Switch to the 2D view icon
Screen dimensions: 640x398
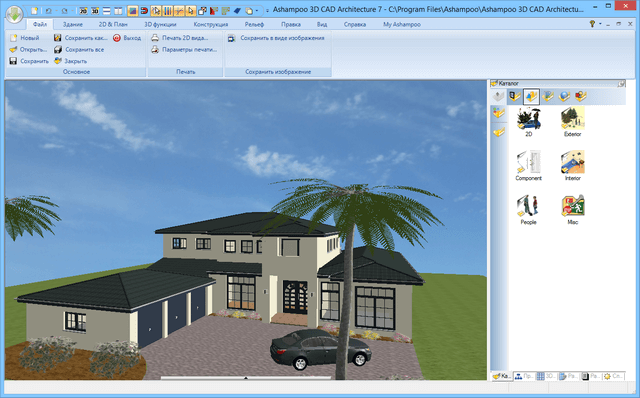[83, 11]
